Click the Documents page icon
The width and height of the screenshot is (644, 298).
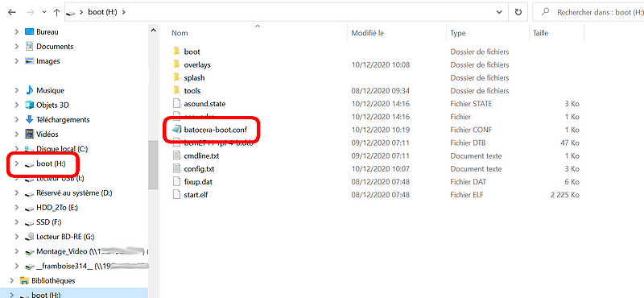point(29,47)
